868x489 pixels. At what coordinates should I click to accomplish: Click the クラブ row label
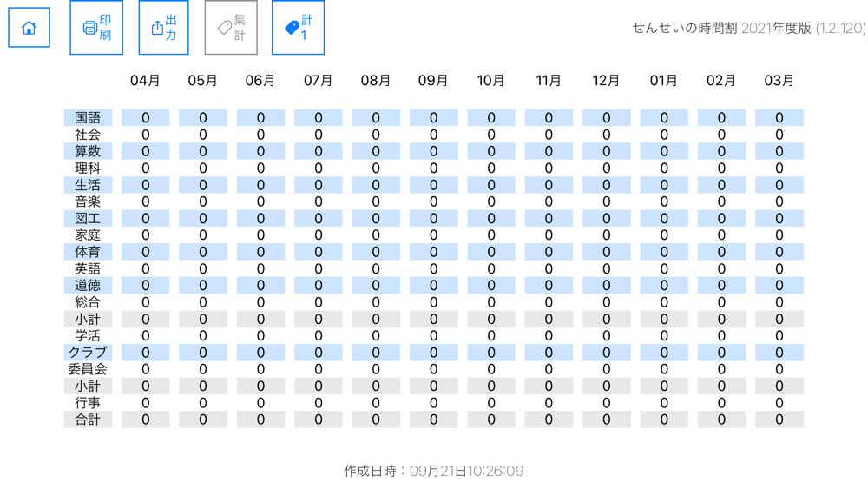88,353
